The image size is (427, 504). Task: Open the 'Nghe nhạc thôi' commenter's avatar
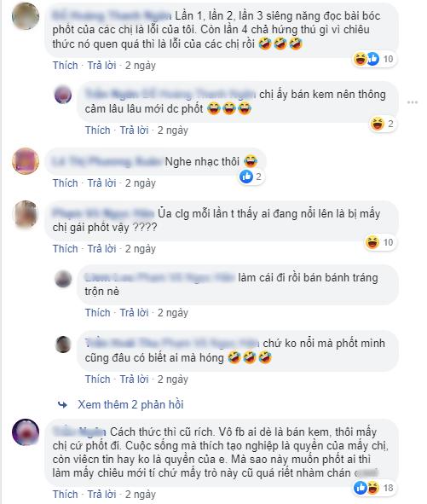coord(26,161)
